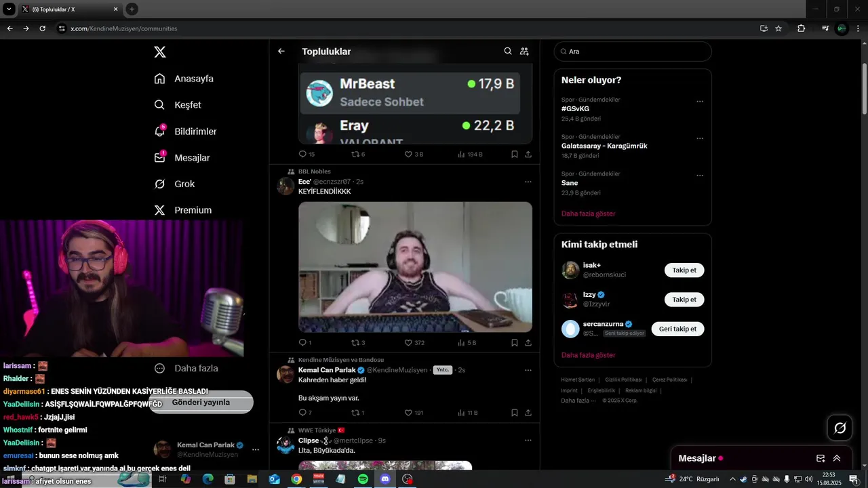Expand the Daha fazla sidebar menu

(x=186, y=369)
